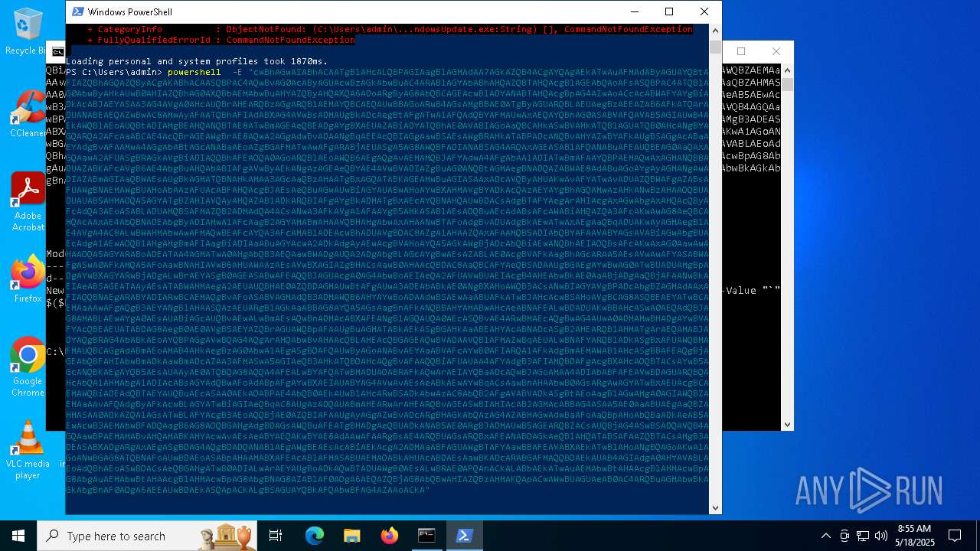Click the CategoryInfo error line

(390, 29)
